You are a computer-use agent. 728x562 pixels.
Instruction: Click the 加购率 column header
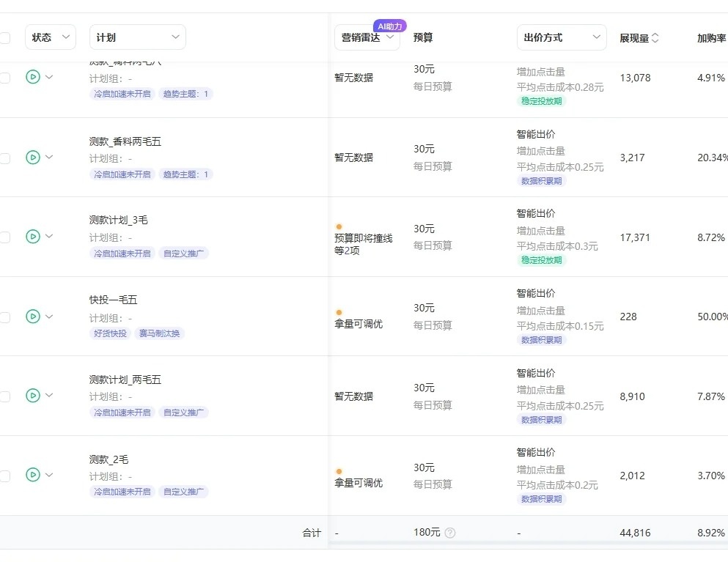[712, 38]
